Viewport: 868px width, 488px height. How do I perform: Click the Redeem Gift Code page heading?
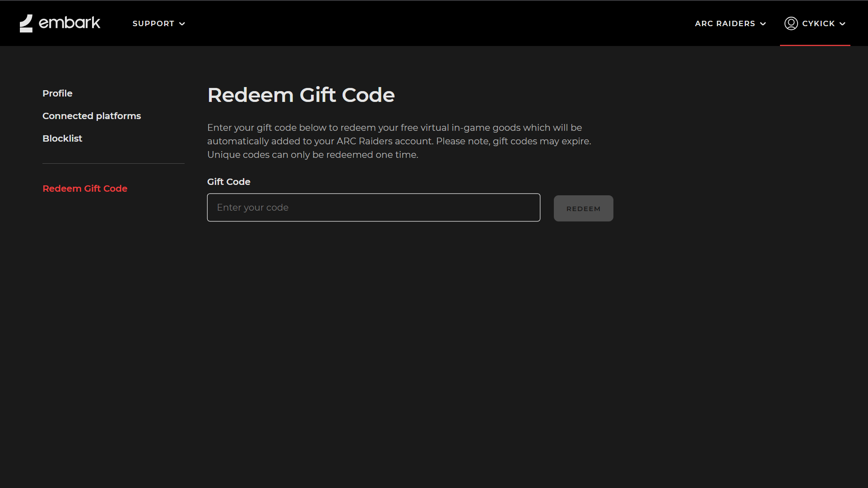click(301, 95)
